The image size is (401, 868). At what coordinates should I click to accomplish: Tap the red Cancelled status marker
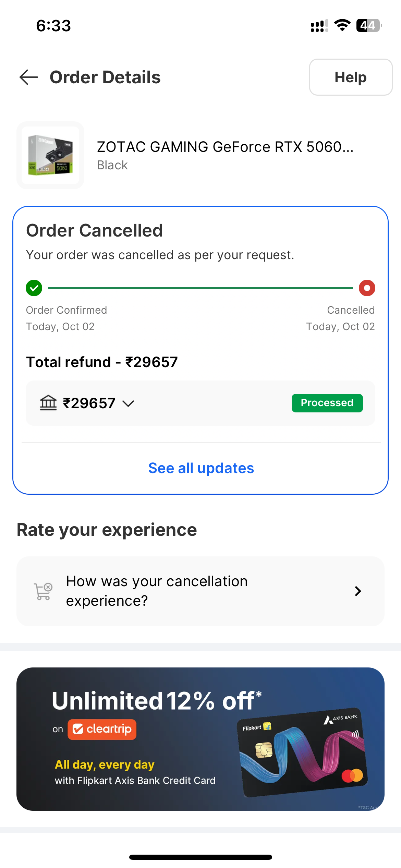[x=367, y=288]
